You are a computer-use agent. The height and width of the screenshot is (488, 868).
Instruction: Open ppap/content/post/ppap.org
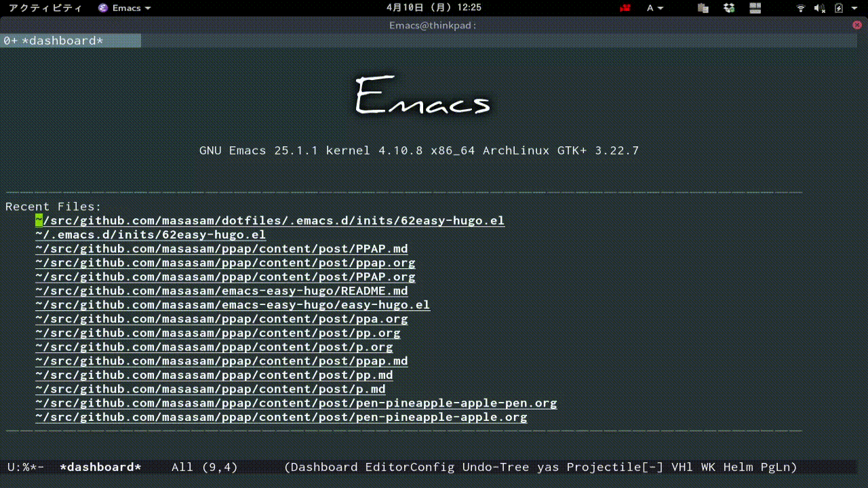(225, 263)
